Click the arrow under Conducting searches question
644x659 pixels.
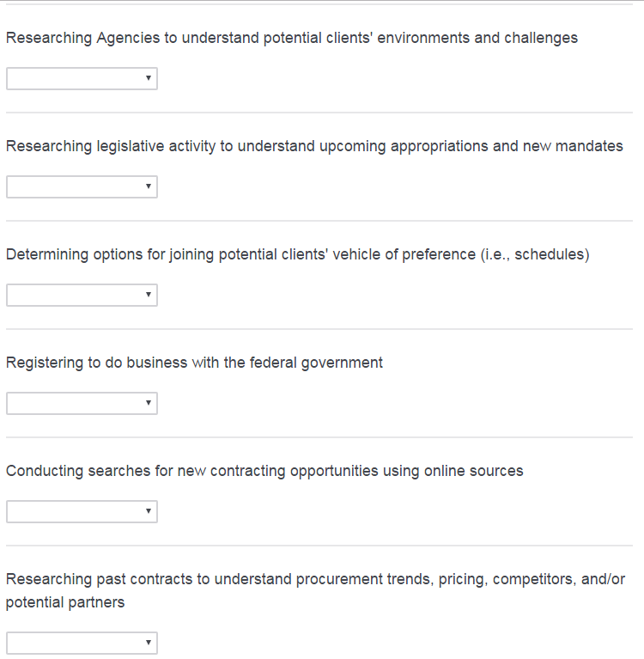[x=149, y=512]
